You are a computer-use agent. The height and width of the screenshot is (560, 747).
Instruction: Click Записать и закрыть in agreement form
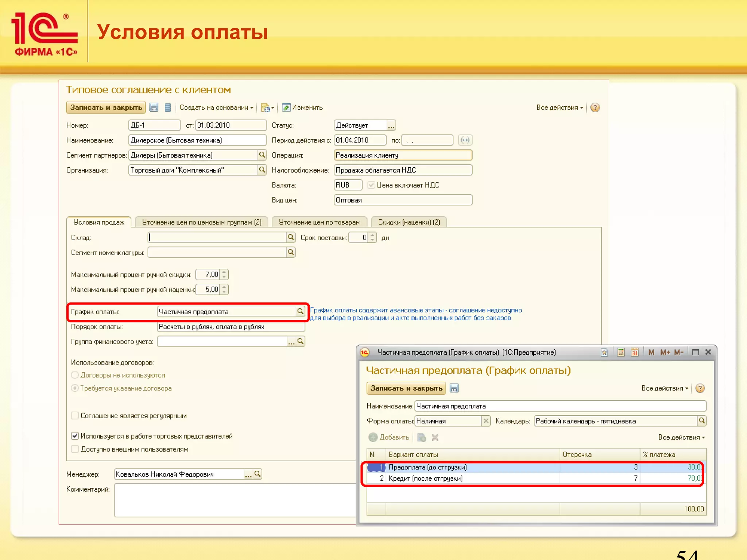(106, 108)
